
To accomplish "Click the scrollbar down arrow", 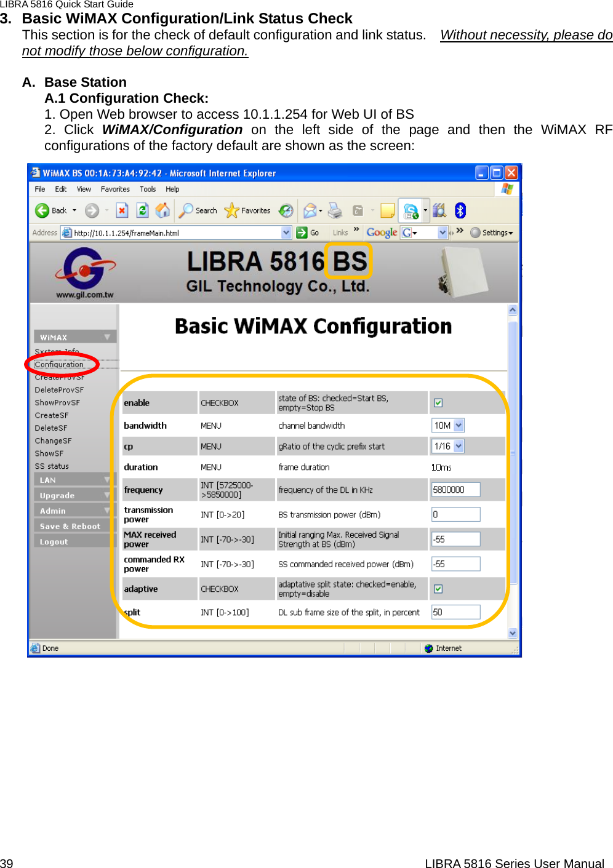I will click(x=513, y=633).
